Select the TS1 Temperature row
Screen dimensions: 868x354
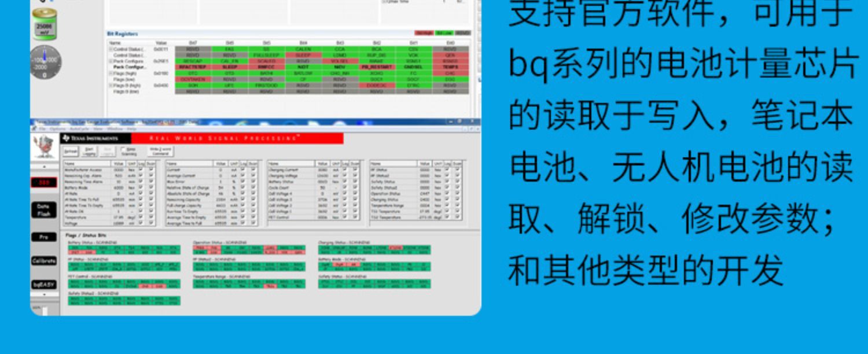(x=416, y=211)
